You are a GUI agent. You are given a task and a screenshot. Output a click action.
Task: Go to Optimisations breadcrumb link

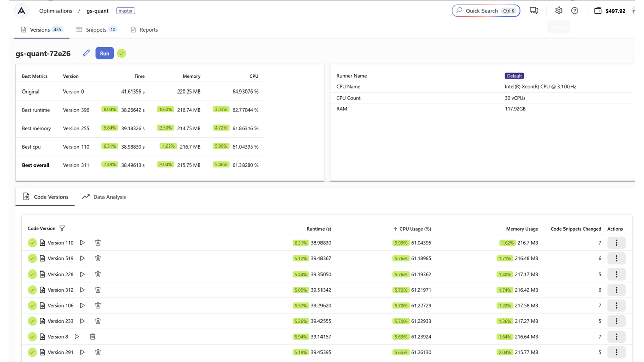tap(56, 11)
